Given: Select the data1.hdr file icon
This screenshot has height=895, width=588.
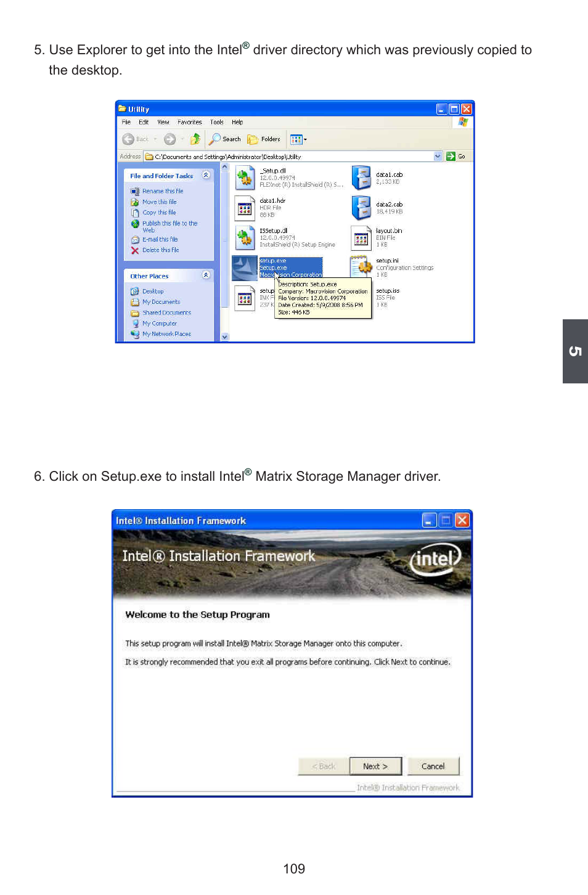Looking at the screenshot, I should pos(245,208).
